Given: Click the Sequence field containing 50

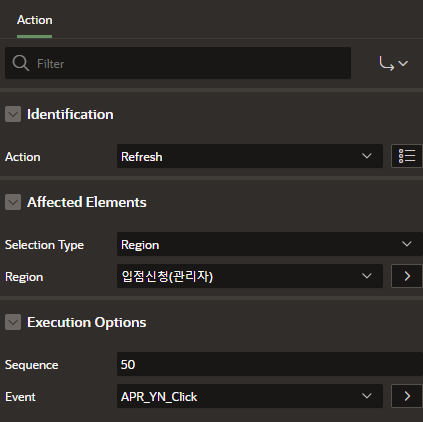Looking at the screenshot, I should [270, 364].
